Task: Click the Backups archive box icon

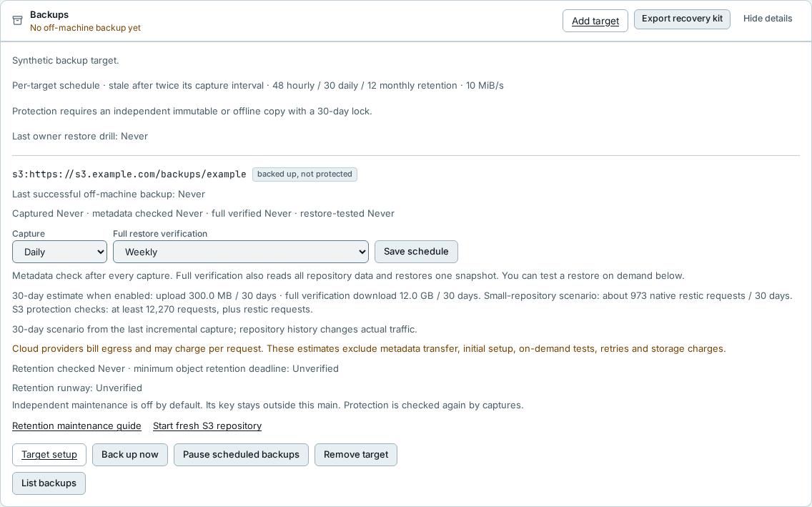Action: coord(18,21)
